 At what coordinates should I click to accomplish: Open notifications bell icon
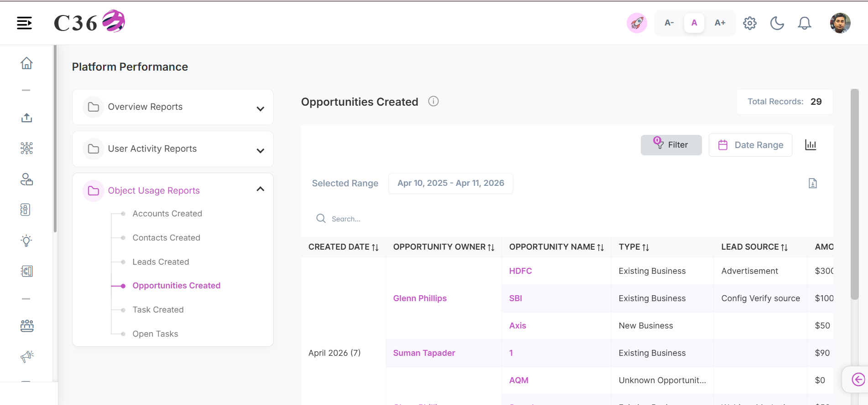pos(805,23)
